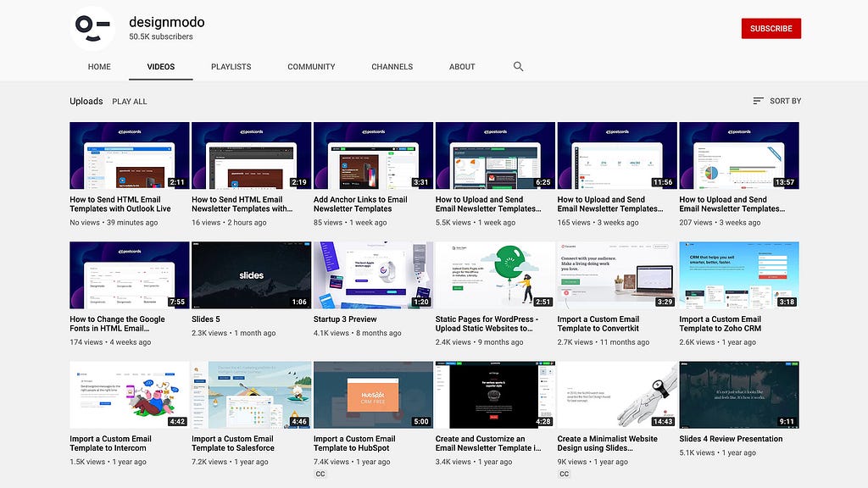This screenshot has height=488, width=868.
Task: View the ABOUT tab
Action: click(x=462, y=66)
